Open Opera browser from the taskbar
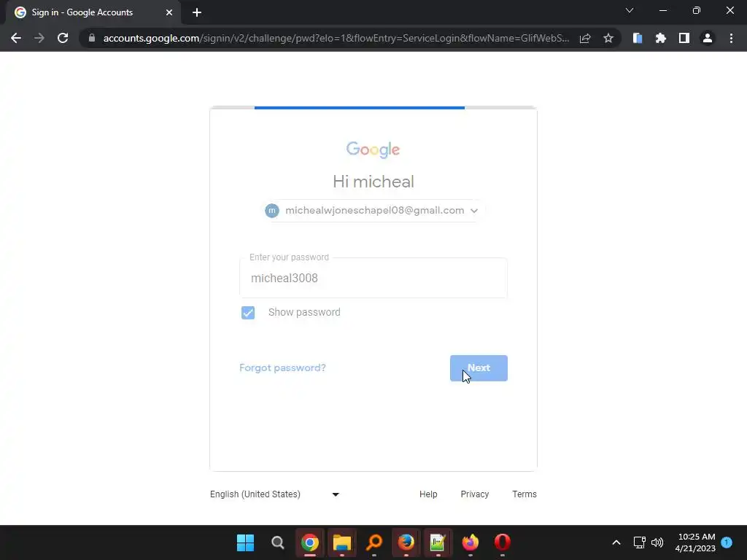 click(x=503, y=542)
